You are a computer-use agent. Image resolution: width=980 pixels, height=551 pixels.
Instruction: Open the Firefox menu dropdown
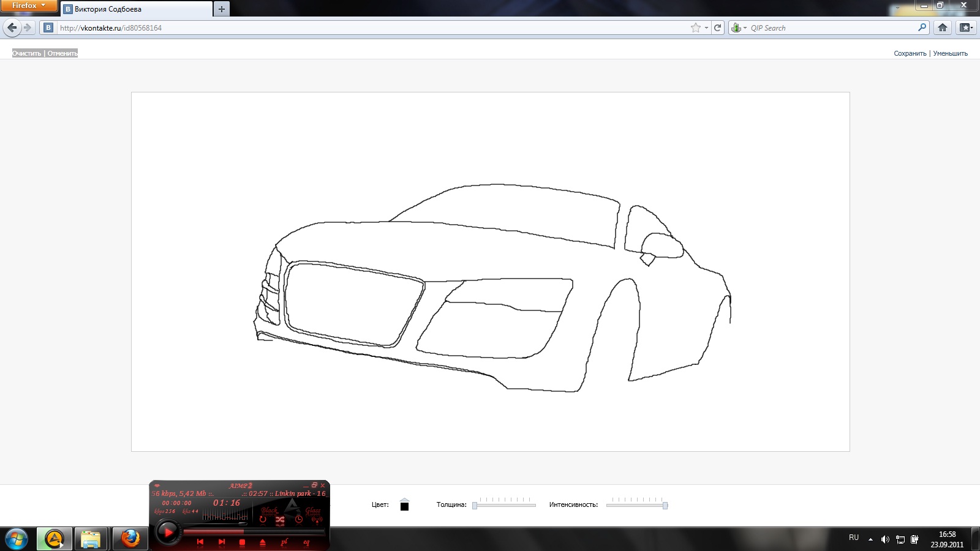[28, 6]
